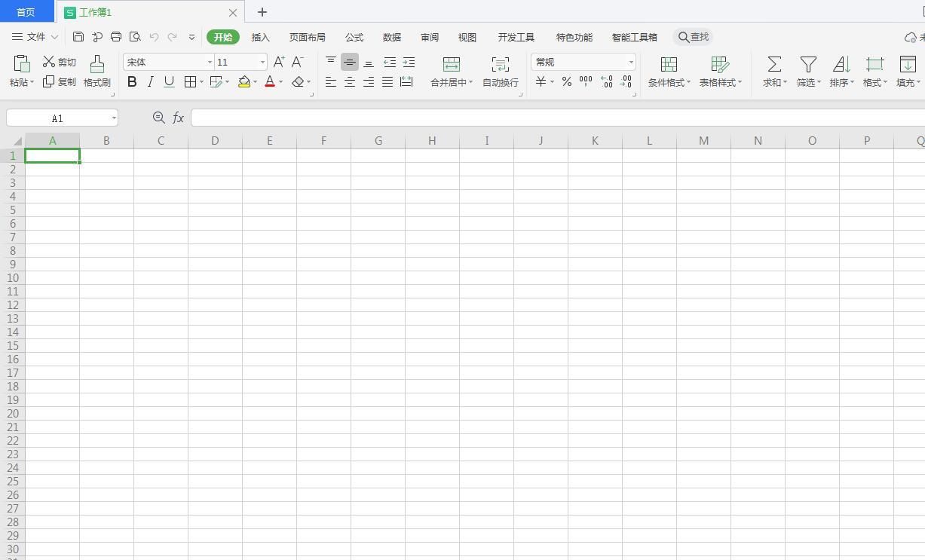Open the Insert (插入) tab
Screen dimensions: 925x560
(260, 37)
